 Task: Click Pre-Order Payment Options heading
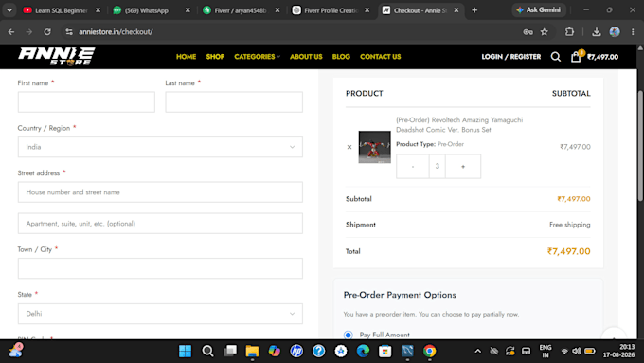400,295
